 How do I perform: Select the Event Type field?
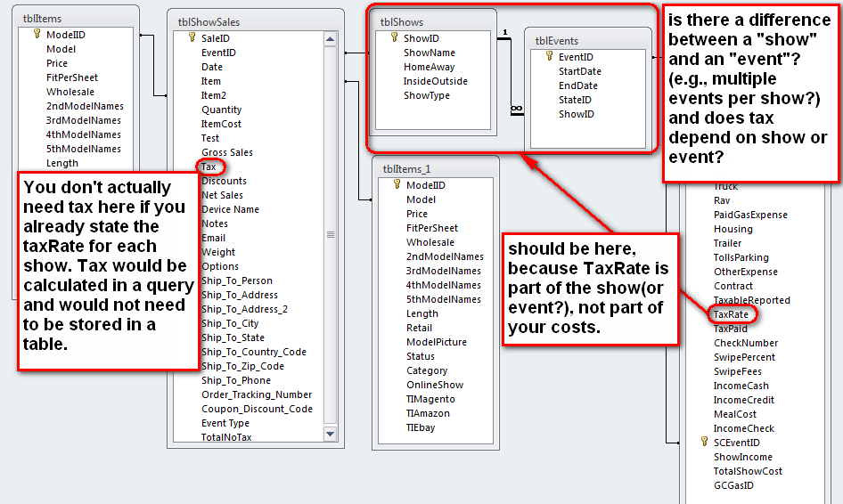(225, 423)
